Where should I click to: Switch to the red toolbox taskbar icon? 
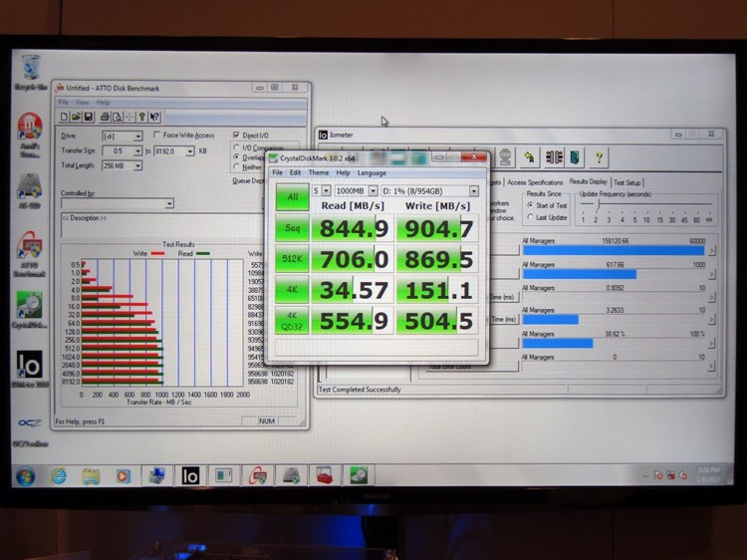[x=325, y=475]
